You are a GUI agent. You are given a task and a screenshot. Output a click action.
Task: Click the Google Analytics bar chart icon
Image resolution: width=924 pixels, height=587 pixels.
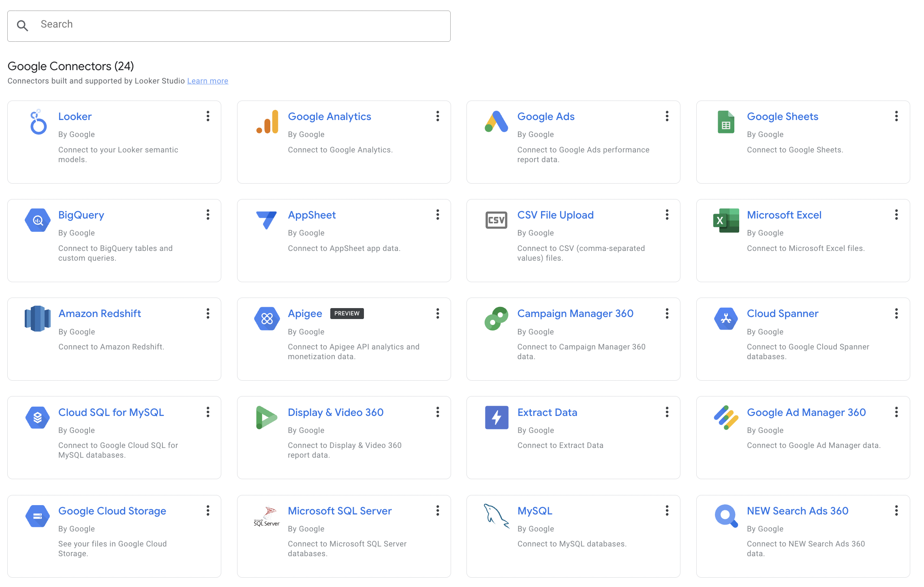point(267,122)
